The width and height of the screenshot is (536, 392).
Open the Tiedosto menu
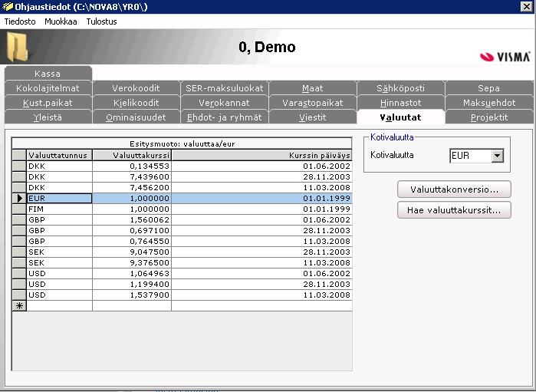pos(20,21)
